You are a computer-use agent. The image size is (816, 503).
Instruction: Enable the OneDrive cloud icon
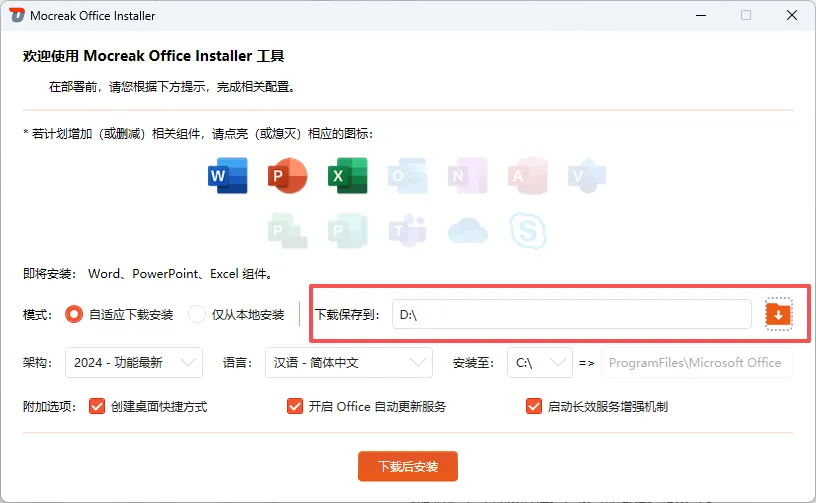pyautogui.click(x=468, y=231)
